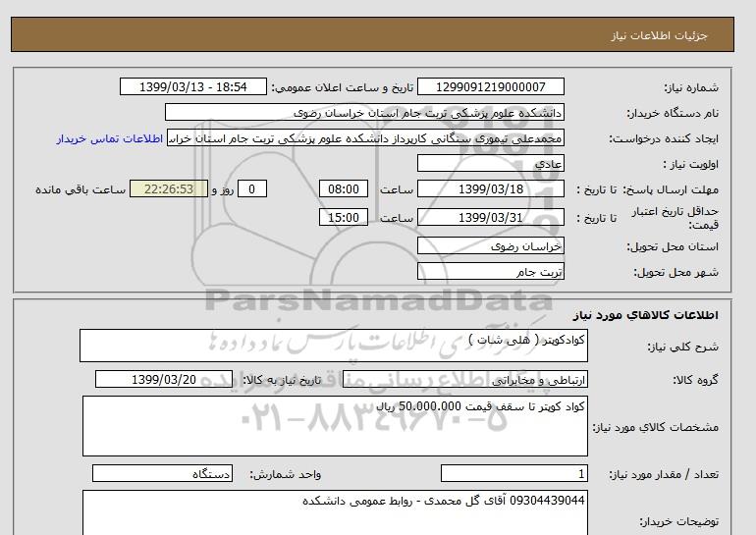
Task: Select the priority field عادی
Action: pyautogui.click(x=490, y=163)
